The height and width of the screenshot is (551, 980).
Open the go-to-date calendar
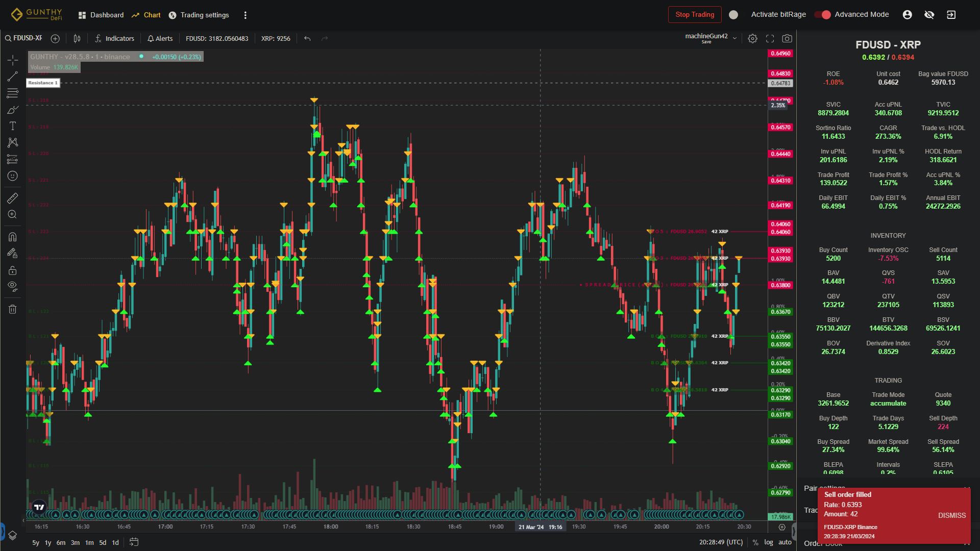[x=134, y=542]
